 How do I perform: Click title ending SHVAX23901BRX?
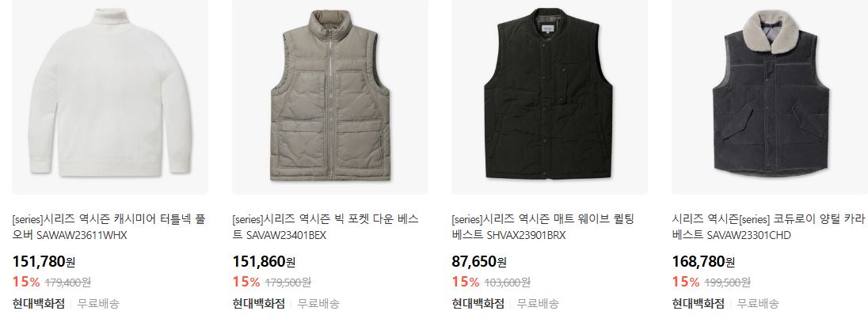click(542, 227)
